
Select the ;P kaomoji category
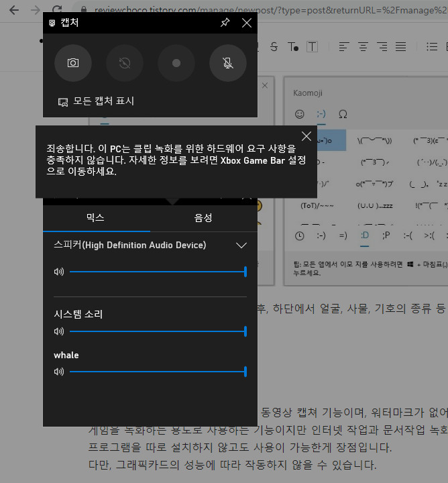(386, 235)
